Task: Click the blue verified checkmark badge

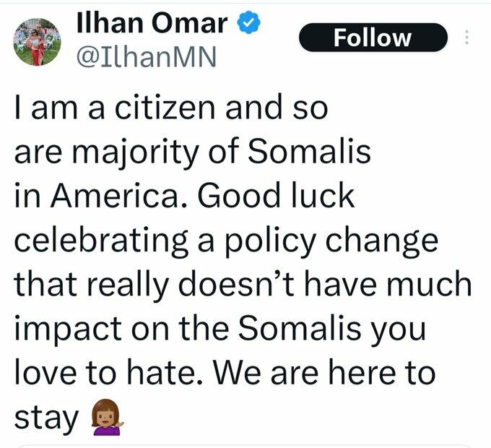Action: [249, 24]
